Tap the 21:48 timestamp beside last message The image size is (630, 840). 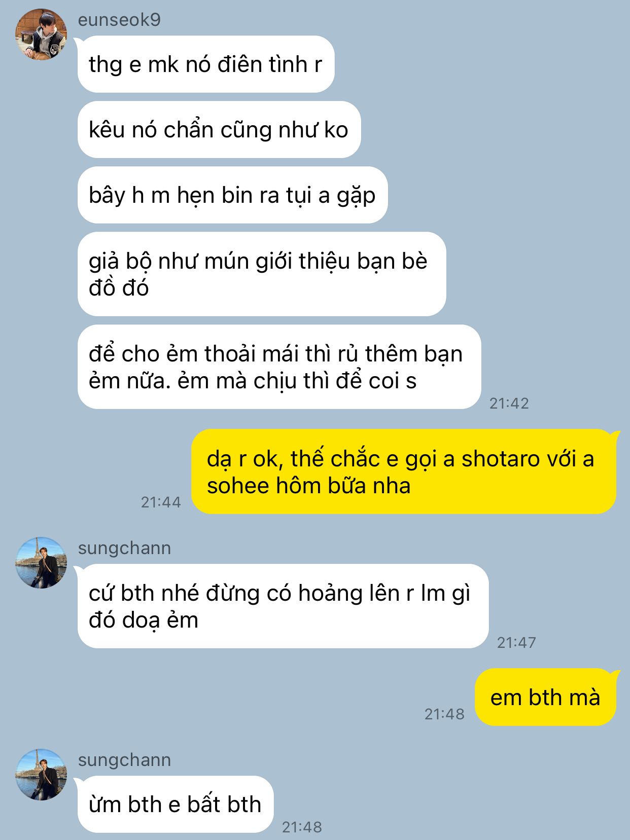pyautogui.click(x=302, y=827)
